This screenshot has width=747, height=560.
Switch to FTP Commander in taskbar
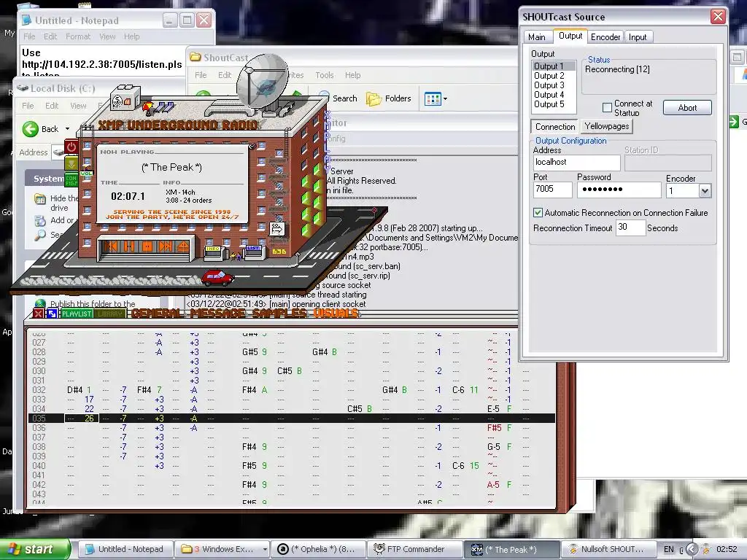415,549
